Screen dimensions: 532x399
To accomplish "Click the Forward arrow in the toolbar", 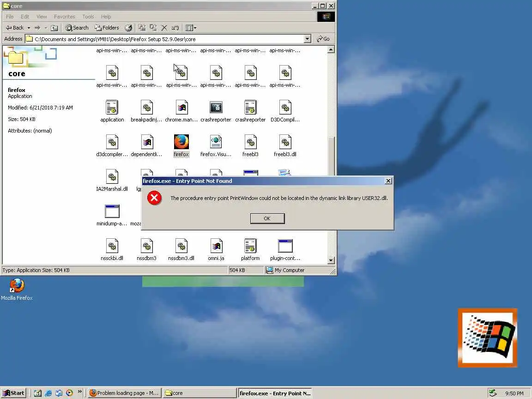I will [37, 28].
